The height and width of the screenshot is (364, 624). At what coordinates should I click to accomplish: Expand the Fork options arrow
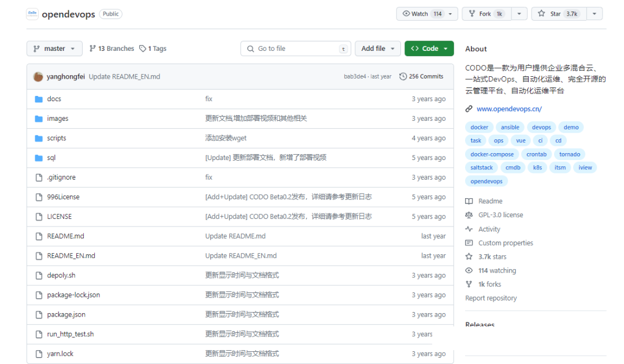[519, 14]
